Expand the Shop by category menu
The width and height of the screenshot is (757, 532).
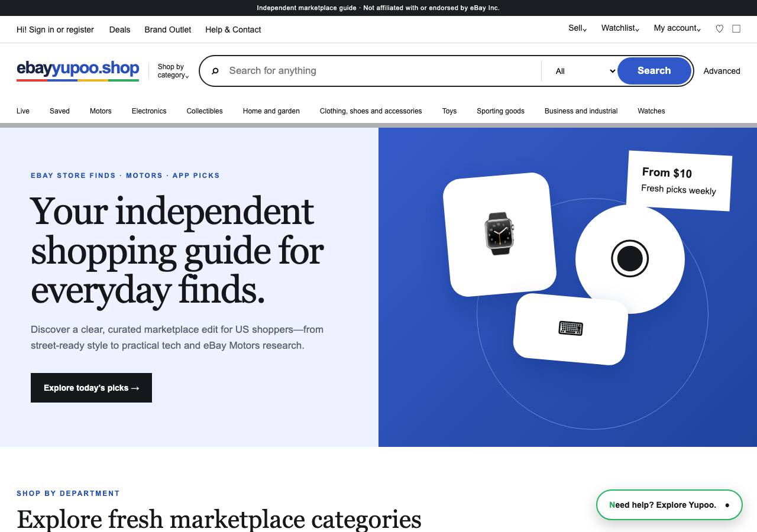click(x=173, y=71)
